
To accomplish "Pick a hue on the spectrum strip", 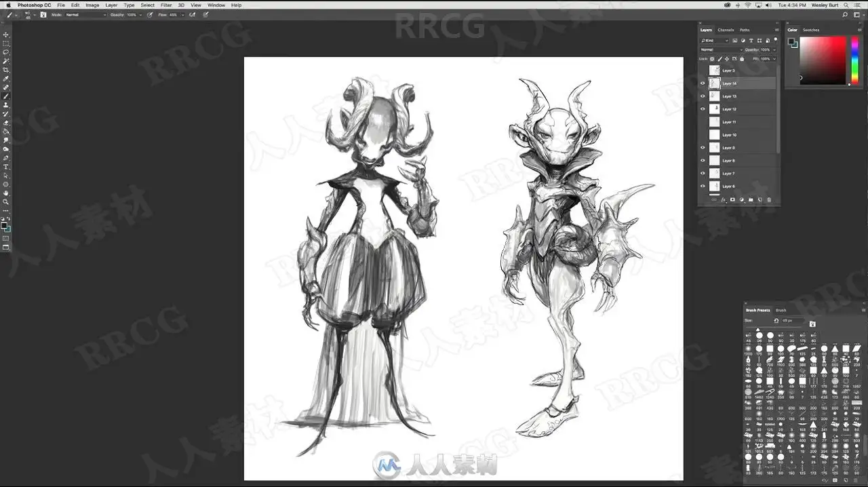I will pyautogui.click(x=854, y=60).
